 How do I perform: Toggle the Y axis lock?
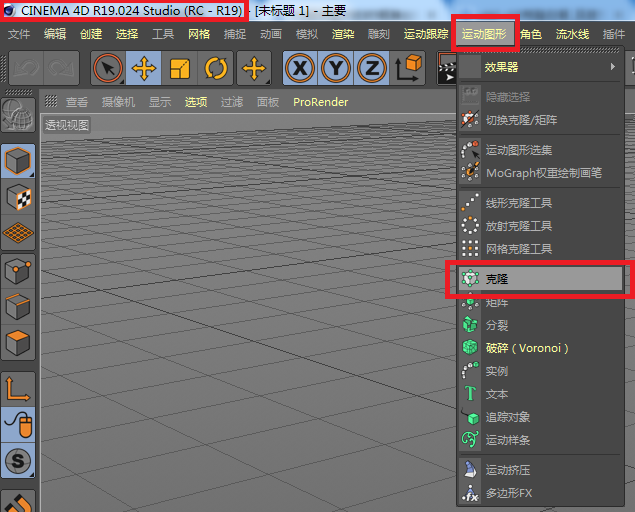point(336,68)
